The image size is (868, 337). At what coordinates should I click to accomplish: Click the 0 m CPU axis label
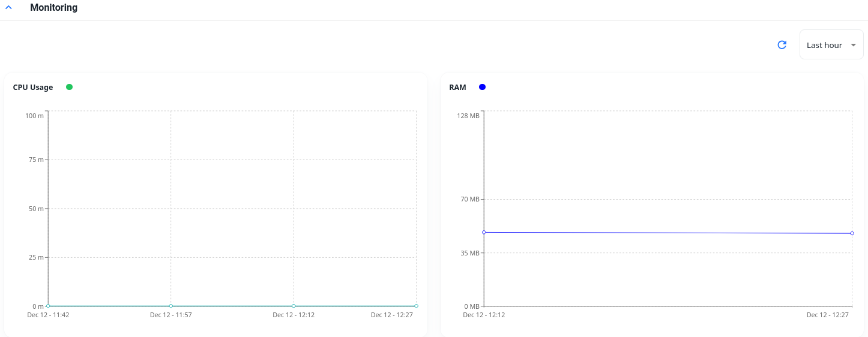pos(38,306)
